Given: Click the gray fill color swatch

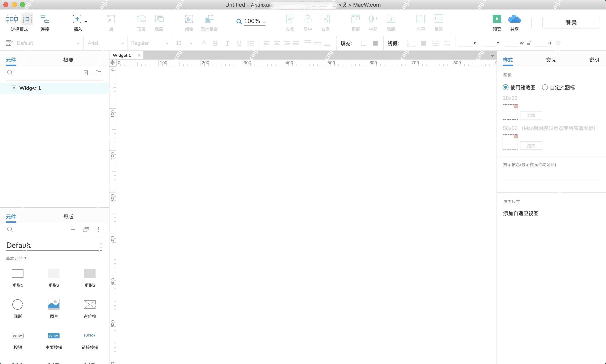Looking at the screenshot, I should (376, 43).
